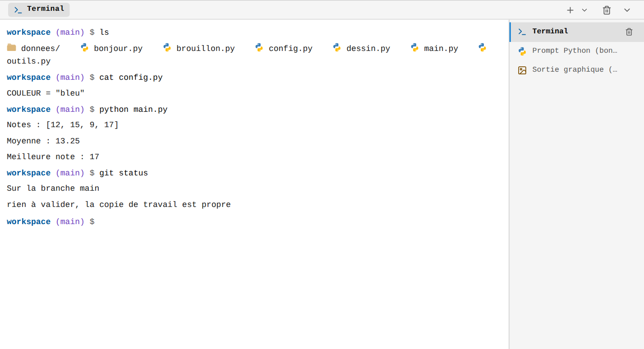This screenshot has width=644, height=349.
Task: Click the Python icon next to bonjour.py
Action: 84,47
